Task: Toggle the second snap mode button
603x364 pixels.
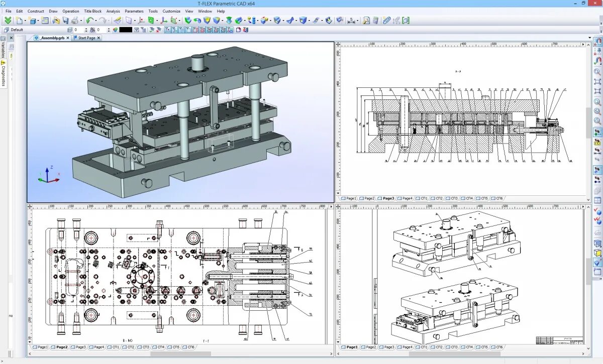Action: [x=175, y=30]
